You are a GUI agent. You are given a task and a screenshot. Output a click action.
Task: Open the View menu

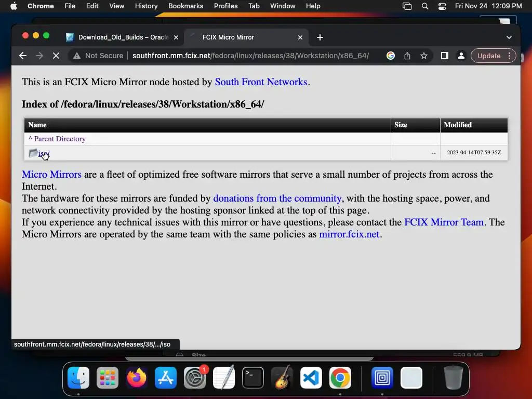click(116, 6)
